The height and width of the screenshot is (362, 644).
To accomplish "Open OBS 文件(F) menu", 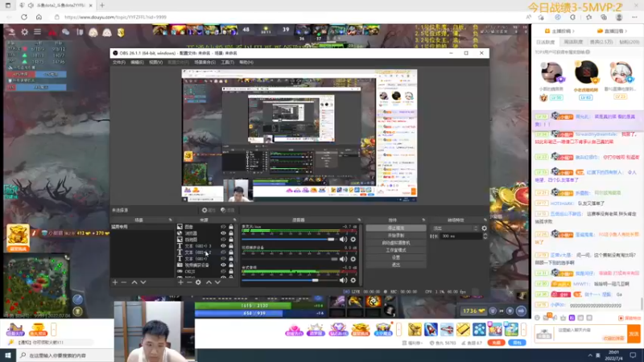I will pyautogui.click(x=118, y=63).
